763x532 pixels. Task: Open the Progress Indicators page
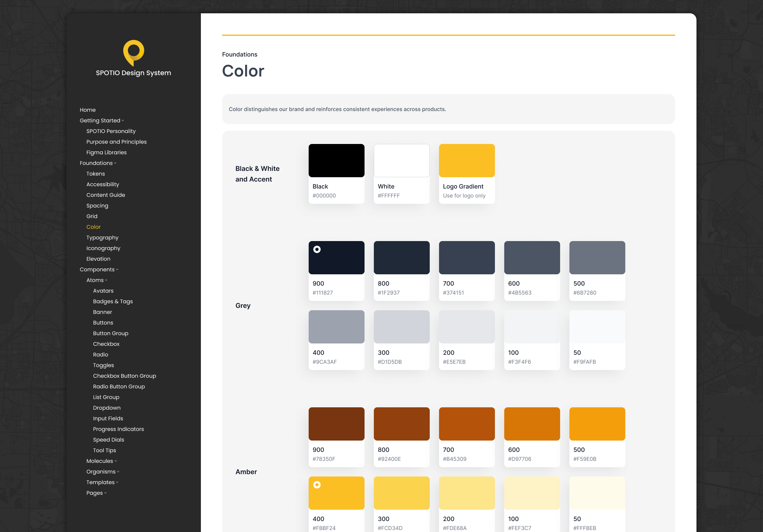(119, 429)
